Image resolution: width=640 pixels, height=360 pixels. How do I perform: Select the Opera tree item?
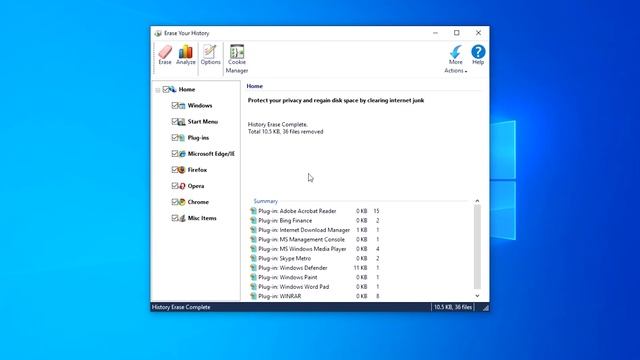[x=196, y=186]
